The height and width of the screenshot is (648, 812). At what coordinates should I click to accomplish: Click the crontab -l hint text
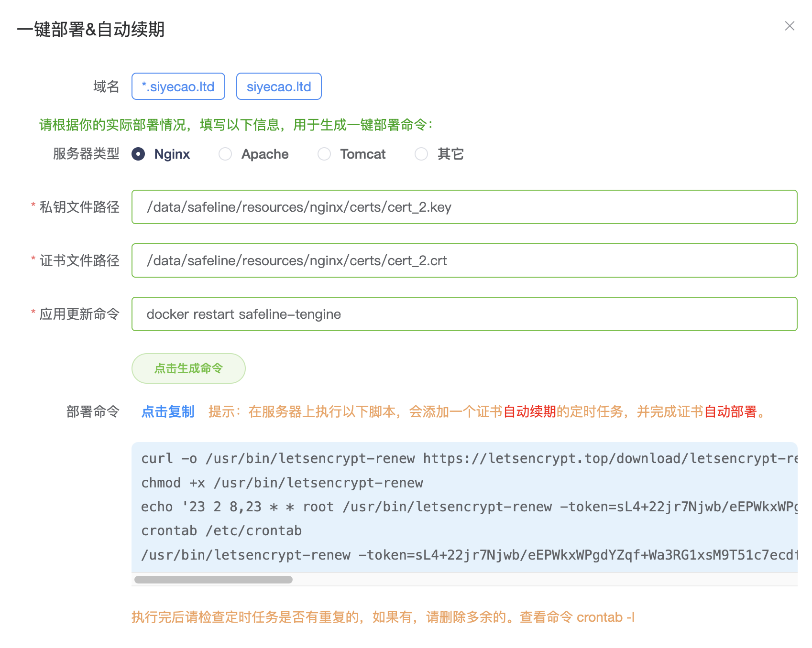pos(605,617)
